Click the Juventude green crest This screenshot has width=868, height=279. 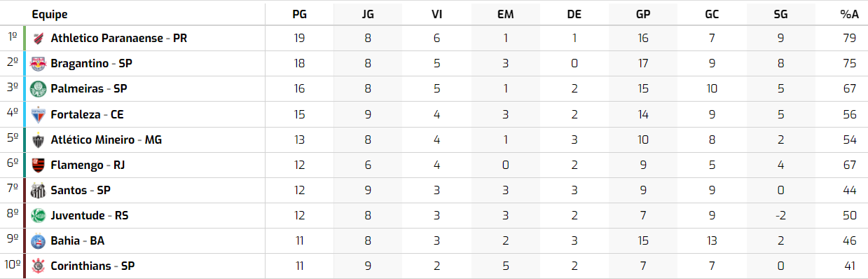click(x=38, y=215)
